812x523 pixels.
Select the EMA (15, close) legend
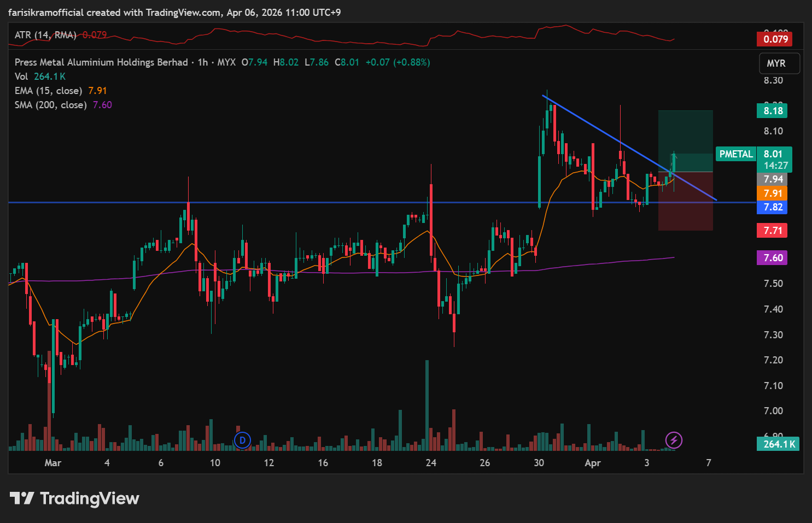[61, 91]
